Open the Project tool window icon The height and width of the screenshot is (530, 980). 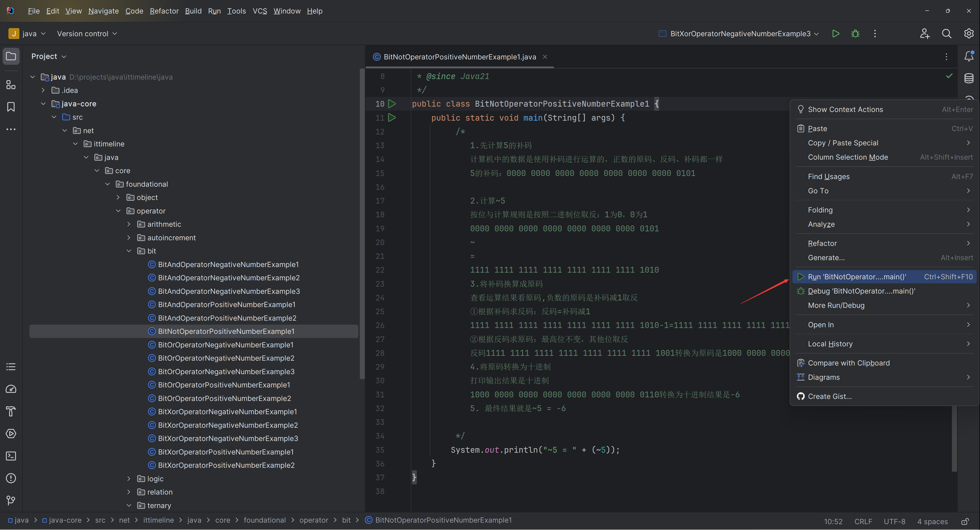pyautogui.click(x=11, y=56)
